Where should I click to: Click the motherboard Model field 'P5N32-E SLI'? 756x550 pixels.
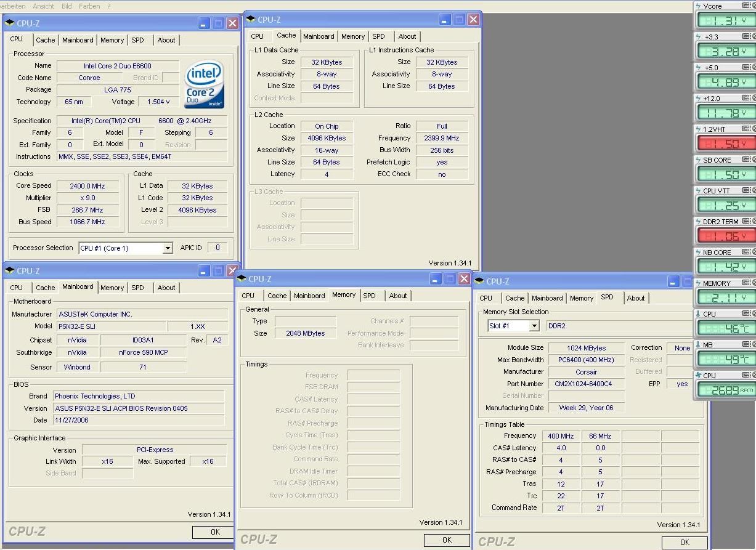111,326
